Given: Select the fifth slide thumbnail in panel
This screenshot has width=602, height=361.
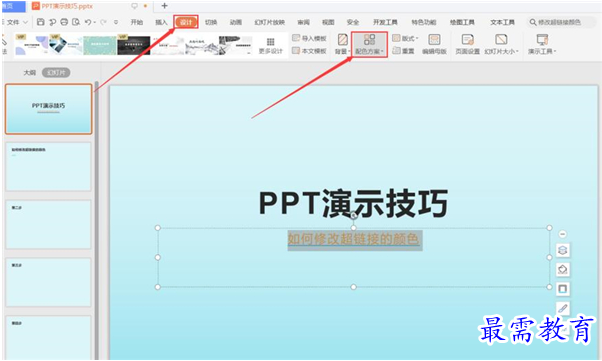Looking at the screenshot, I should tap(48, 337).
